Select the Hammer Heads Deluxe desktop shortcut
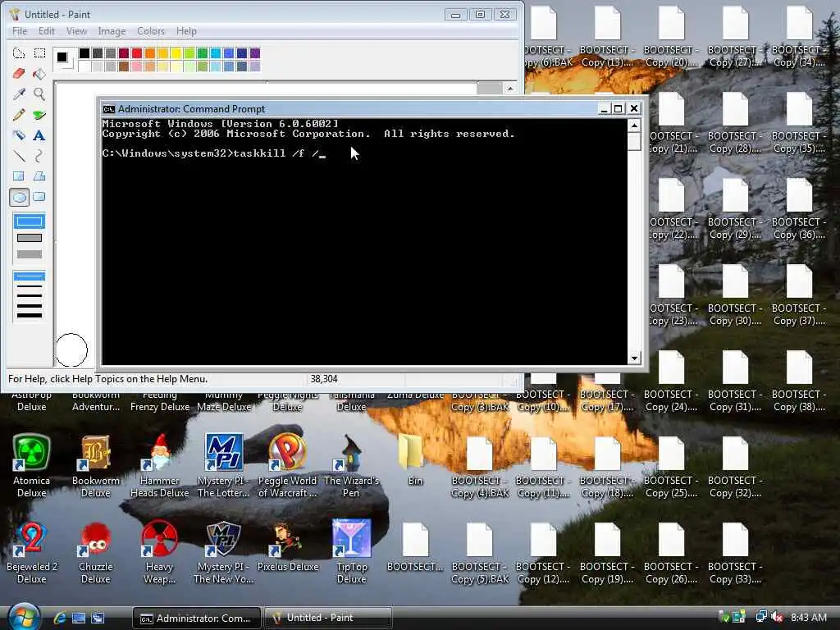 tap(160, 465)
